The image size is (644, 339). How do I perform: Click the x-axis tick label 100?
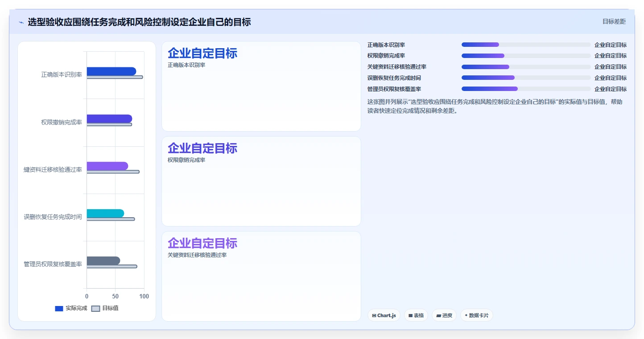click(144, 296)
